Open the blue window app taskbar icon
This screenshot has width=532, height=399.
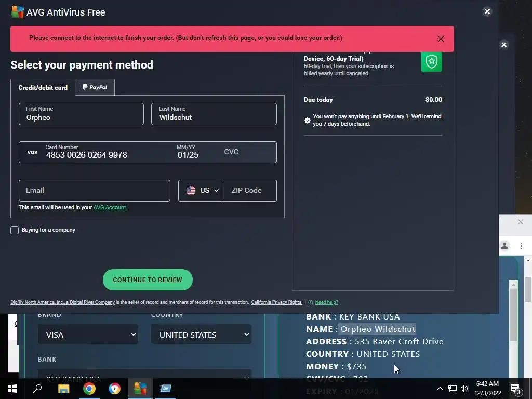click(166, 389)
